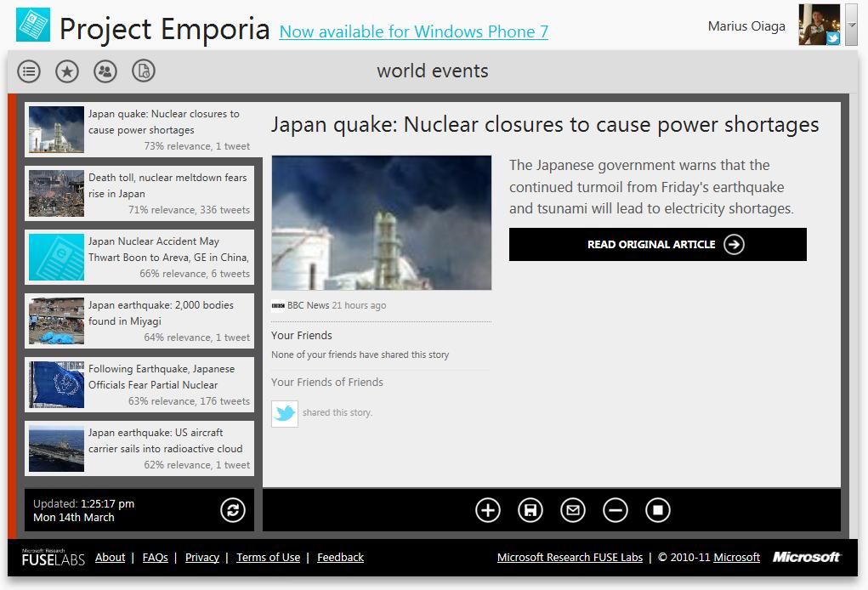Open the favorites star icon
Screen dimensions: 868x590
click(x=67, y=71)
